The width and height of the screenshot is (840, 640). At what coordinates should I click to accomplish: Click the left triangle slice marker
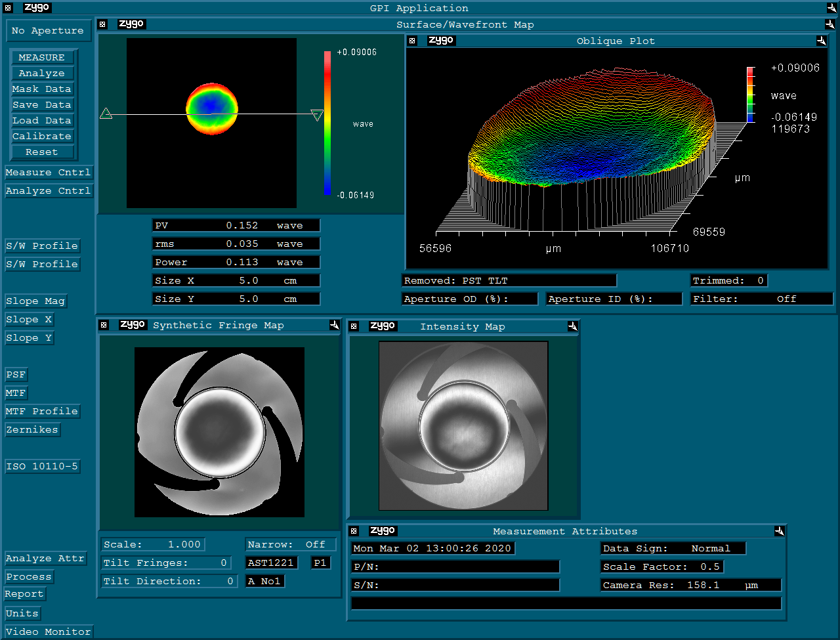(x=106, y=114)
